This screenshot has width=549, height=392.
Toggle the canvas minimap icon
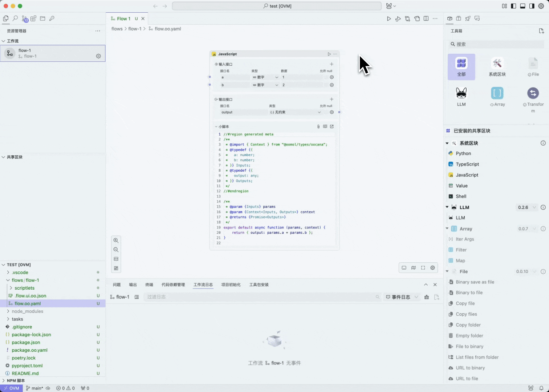coord(414,268)
